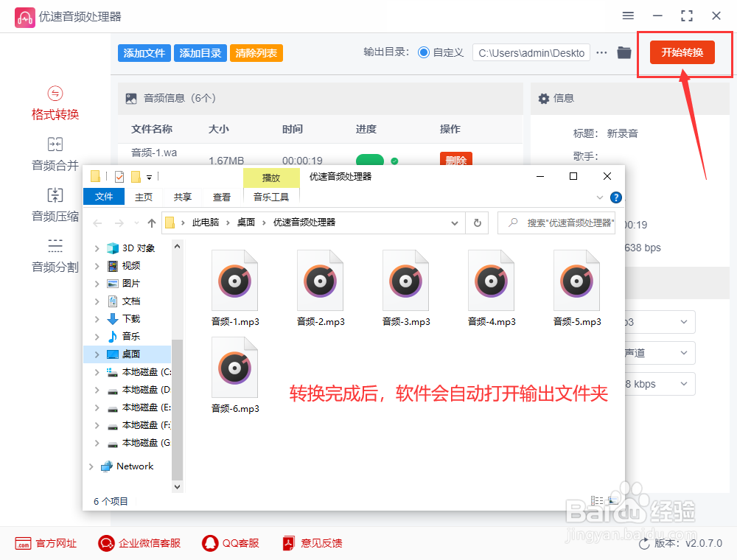Select the 音频-3.mp3 file icon
Viewport: 737px width, 560px height.
tap(405, 281)
